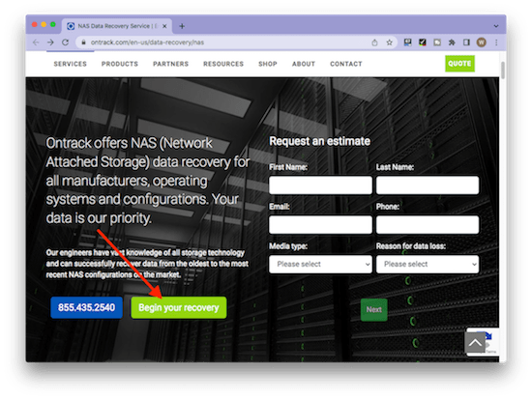Image resolution: width=532 pixels, height=399 pixels.
Task: Click the Last Name input field
Action: coord(428,185)
